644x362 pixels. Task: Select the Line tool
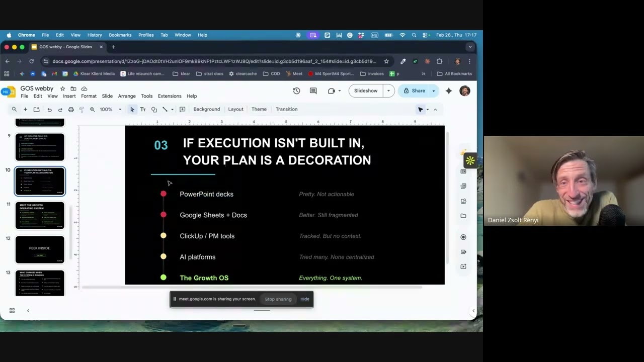[165, 109]
